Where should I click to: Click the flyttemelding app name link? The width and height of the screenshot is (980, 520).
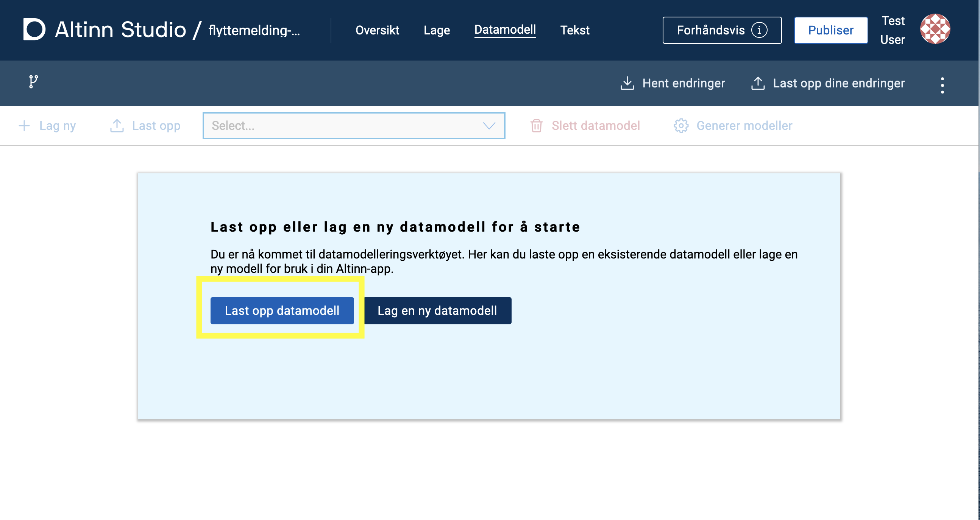coord(254,30)
